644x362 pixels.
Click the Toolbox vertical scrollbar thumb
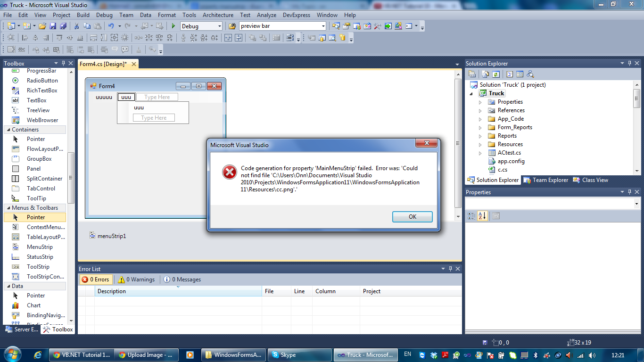coord(71,178)
